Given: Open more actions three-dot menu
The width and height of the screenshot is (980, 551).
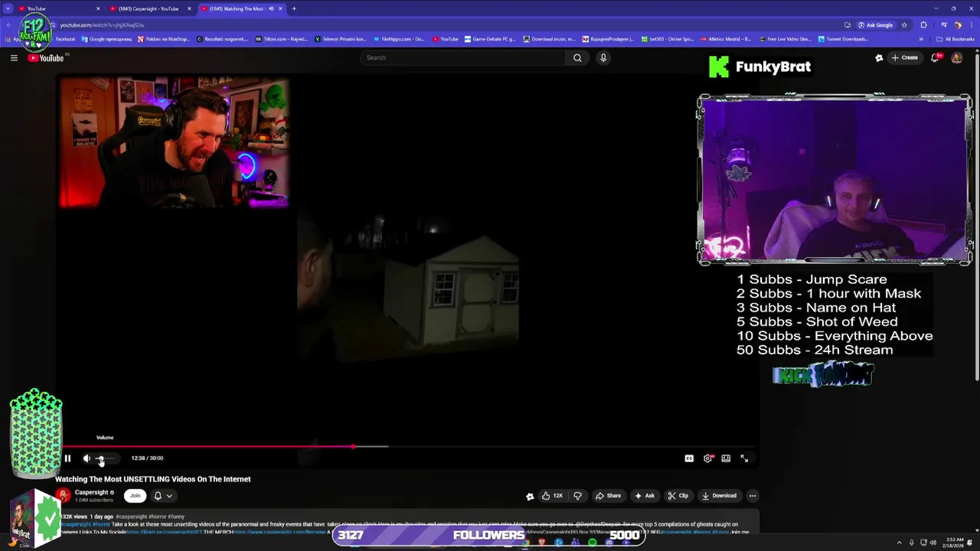Looking at the screenshot, I should coord(753,495).
